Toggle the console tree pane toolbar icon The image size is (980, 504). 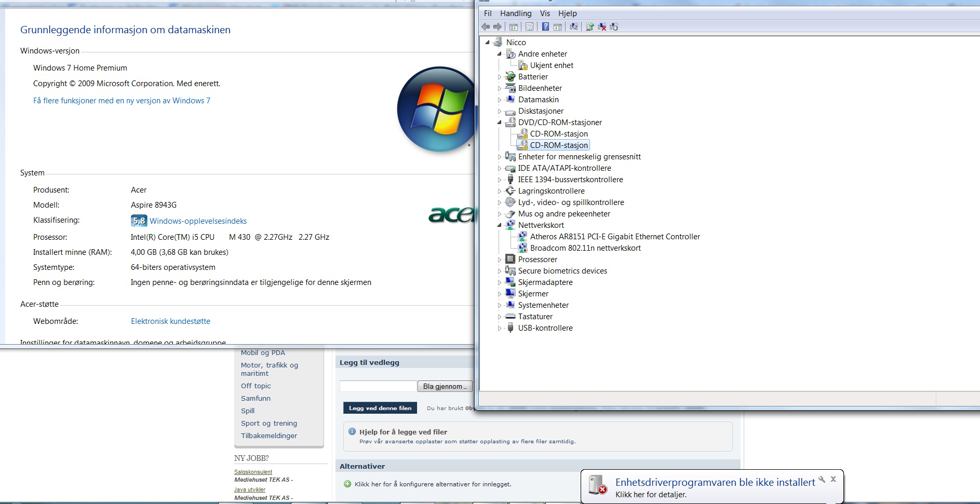[x=514, y=26]
